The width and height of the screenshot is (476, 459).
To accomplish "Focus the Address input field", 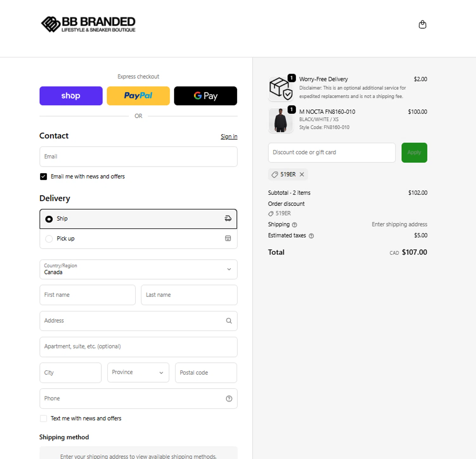I will [x=138, y=321].
